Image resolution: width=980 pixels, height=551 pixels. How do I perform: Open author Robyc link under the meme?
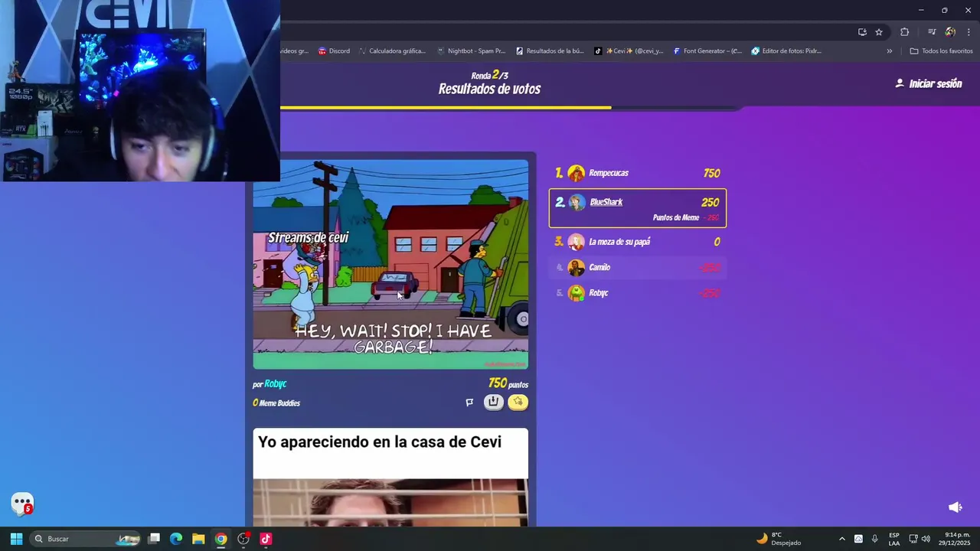pos(275,384)
